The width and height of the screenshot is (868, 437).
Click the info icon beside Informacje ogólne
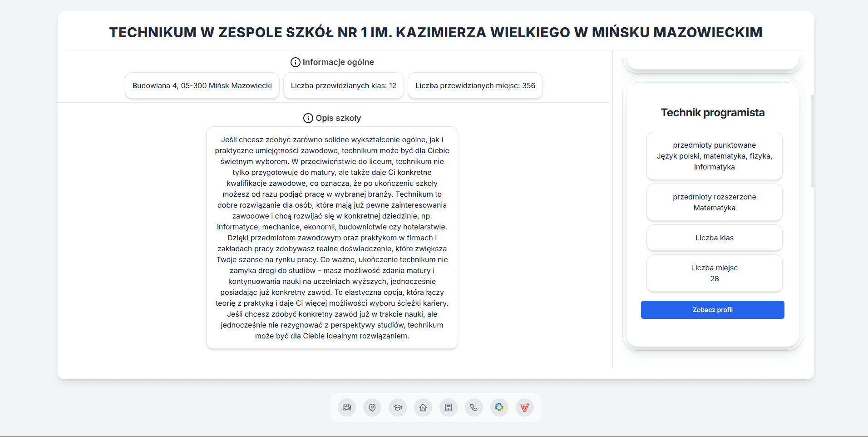296,62
